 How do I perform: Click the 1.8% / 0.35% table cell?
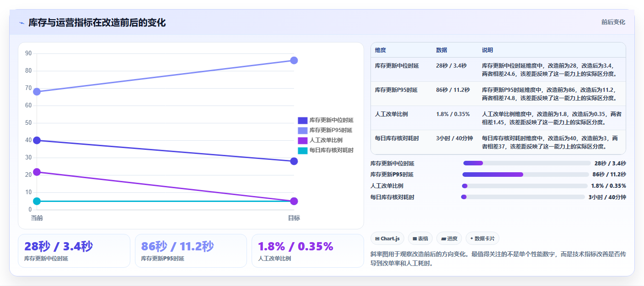(x=453, y=114)
